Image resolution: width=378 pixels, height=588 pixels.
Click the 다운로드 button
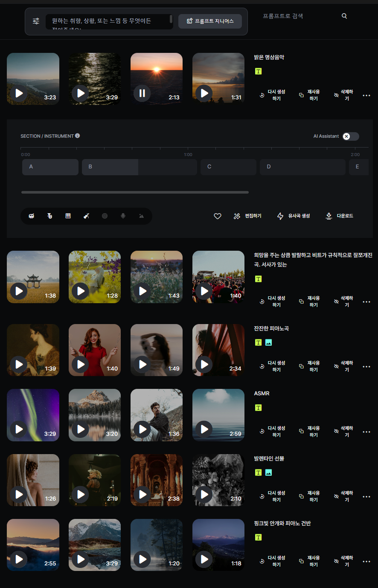pyautogui.click(x=340, y=216)
